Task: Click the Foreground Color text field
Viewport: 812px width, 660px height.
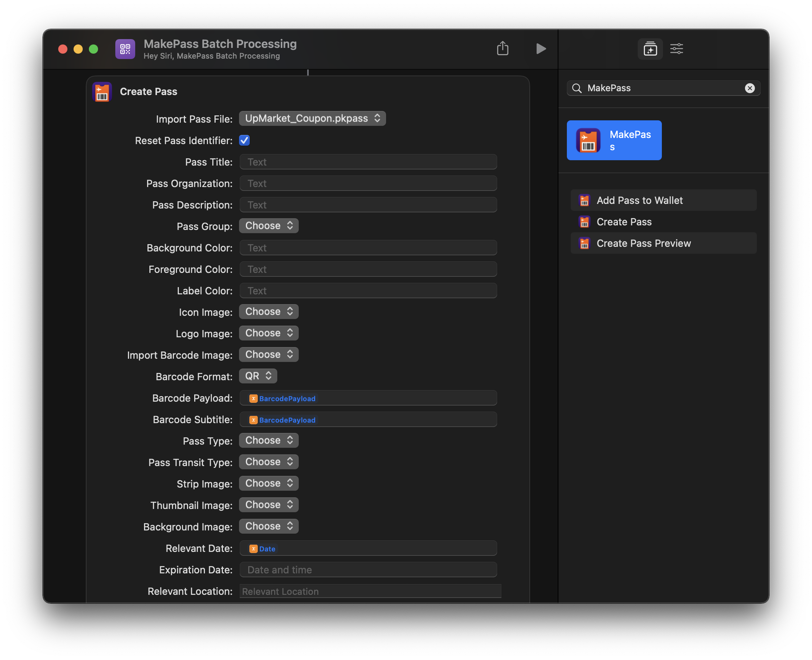Action: click(368, 269)
